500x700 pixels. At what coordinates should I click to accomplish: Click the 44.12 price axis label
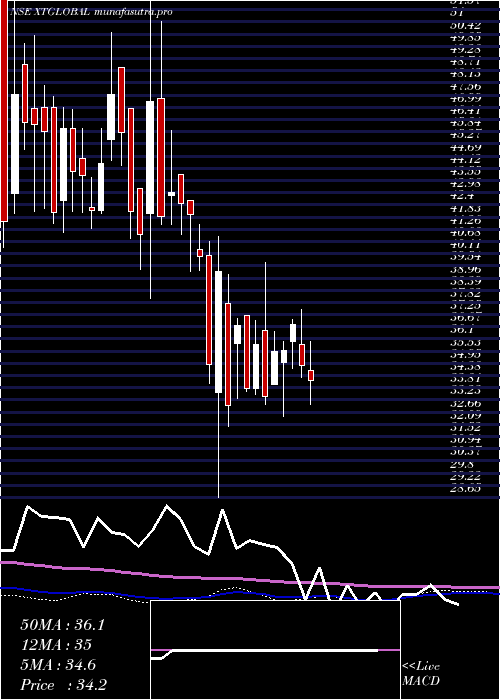pyautogui.click(x=465, y=159)
